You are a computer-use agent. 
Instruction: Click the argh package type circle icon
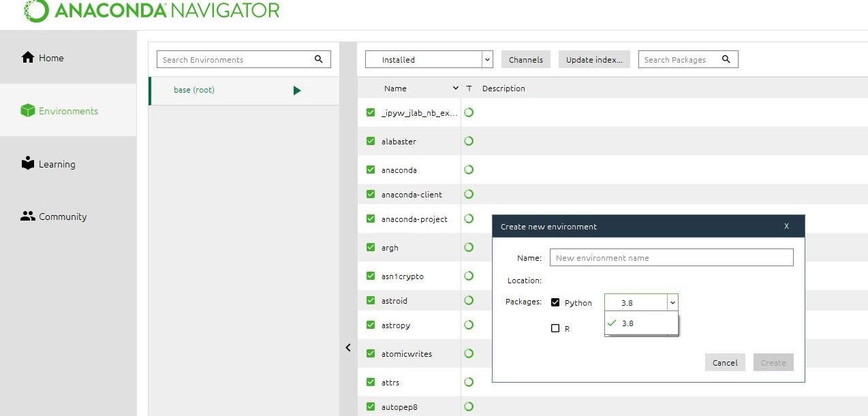(x=469, y=247)
